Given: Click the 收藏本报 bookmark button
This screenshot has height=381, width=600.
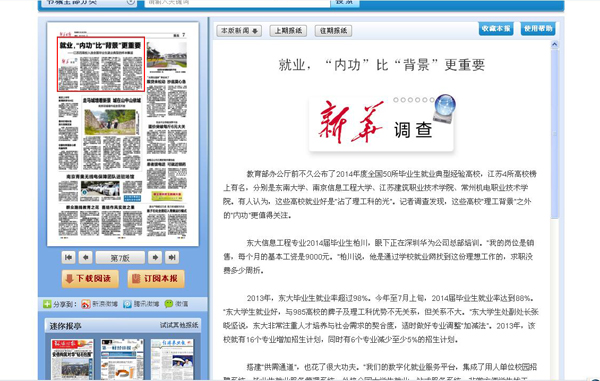Looking at the screenshot, I should pyautogui.click(x=496, y=29).
